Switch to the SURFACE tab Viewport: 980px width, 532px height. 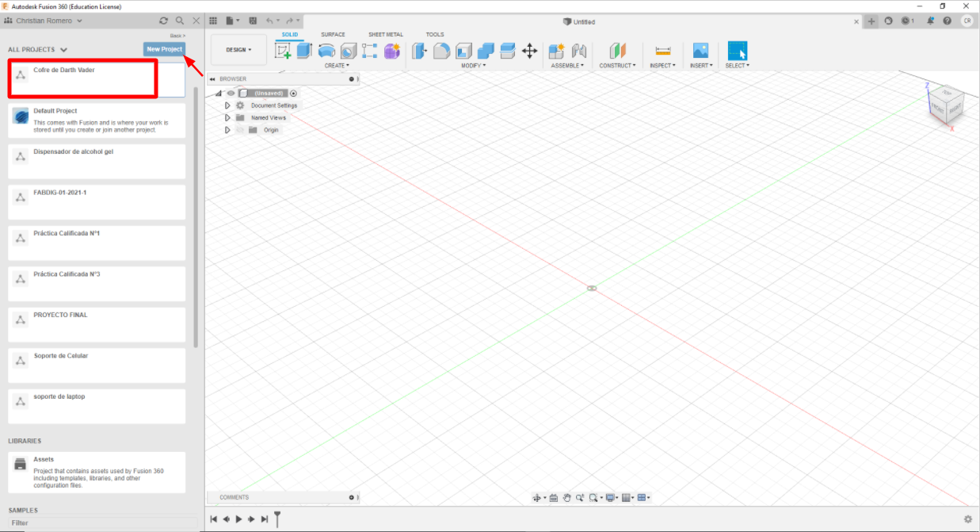point(333,34)
